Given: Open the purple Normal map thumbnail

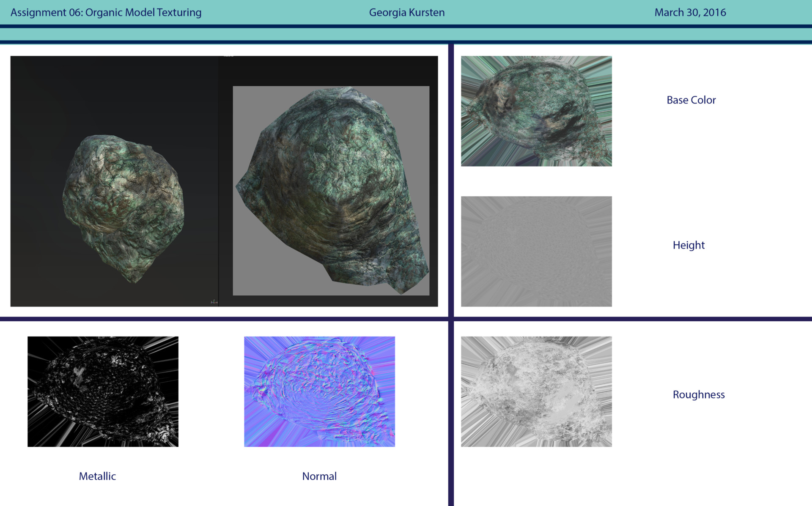Looking at the screenshot, I should pos(319,391).
